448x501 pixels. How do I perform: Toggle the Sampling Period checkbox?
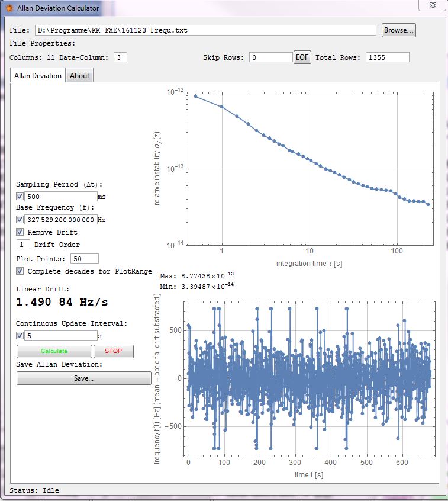click(x=20, y=196)
